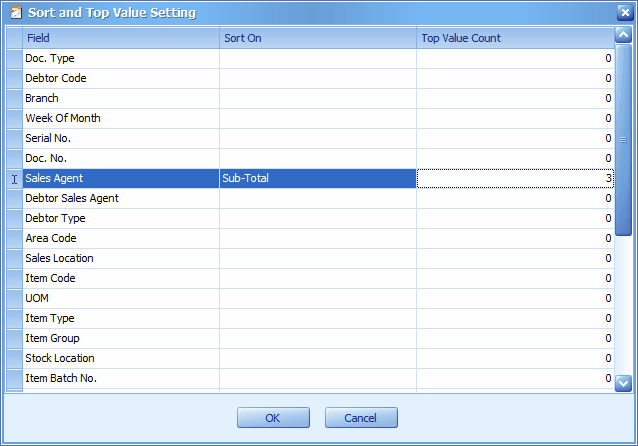The height and width of the screenshot is (446, 638).
Task: Click the Top Value Count column header
Action: point(515,38)
